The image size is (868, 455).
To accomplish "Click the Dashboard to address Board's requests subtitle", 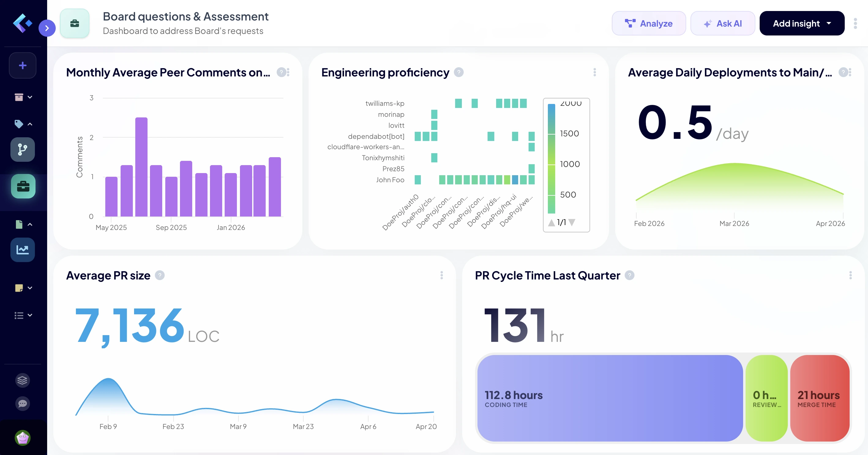I will [x=183, y=31].
